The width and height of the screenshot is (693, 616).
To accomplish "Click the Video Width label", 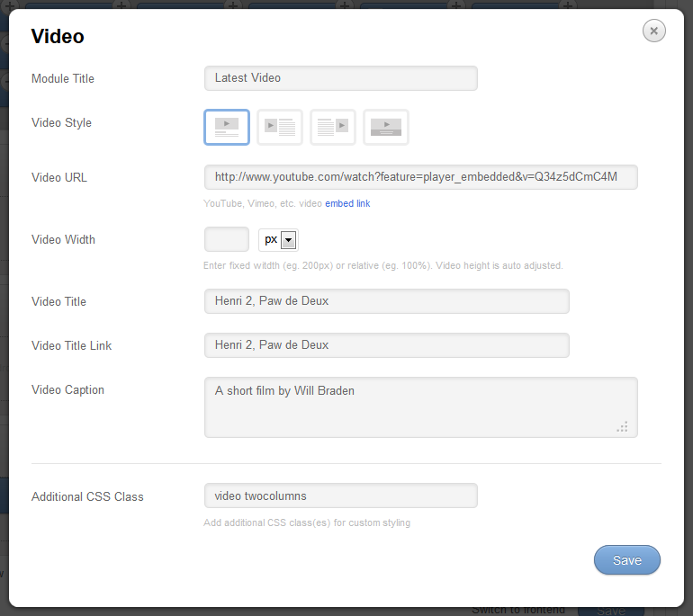I will 63,239.
